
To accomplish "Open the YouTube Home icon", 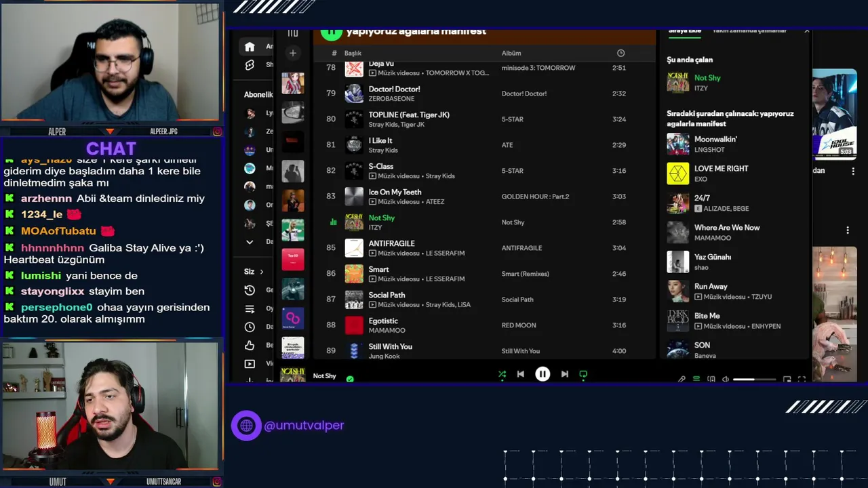I will coord(250,47).
